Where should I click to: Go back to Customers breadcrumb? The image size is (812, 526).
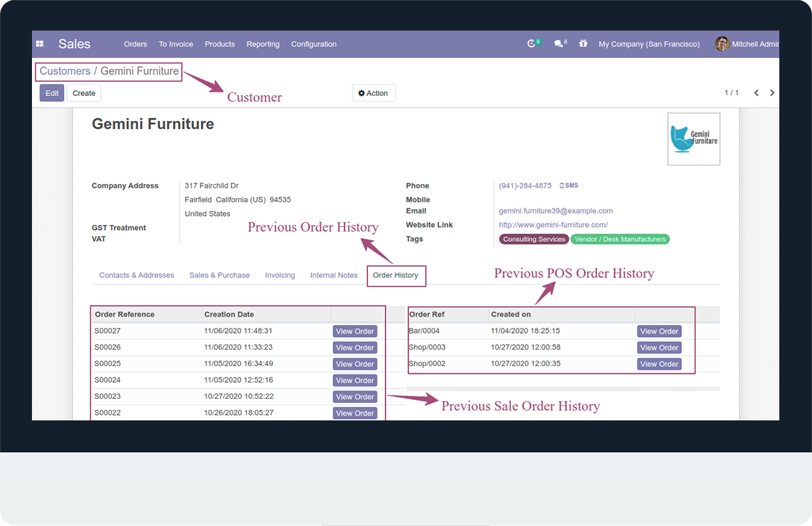65,71
